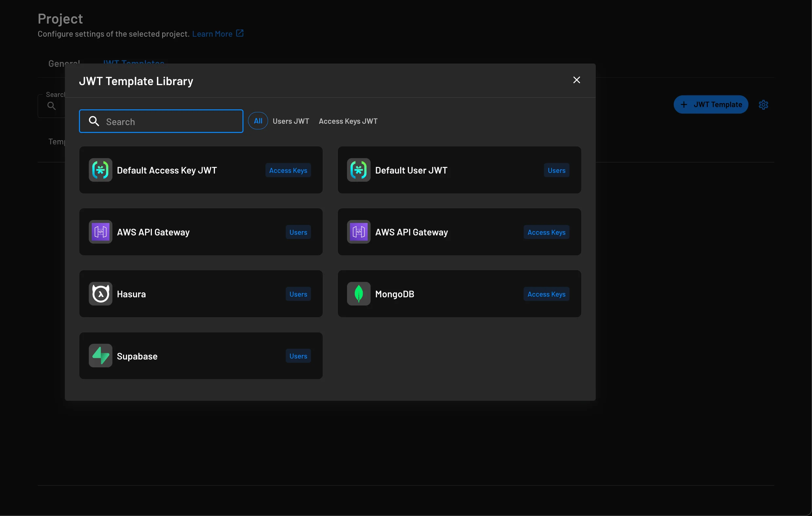Switch to the JWT Templates tab

click(134, 63)
